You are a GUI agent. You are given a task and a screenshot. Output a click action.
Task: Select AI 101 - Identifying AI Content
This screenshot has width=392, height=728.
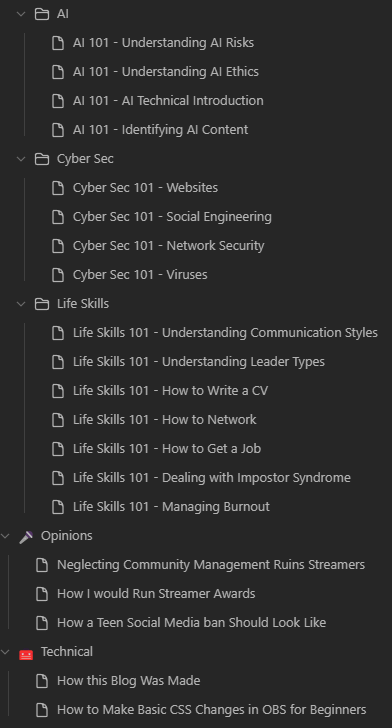(161, 130)
